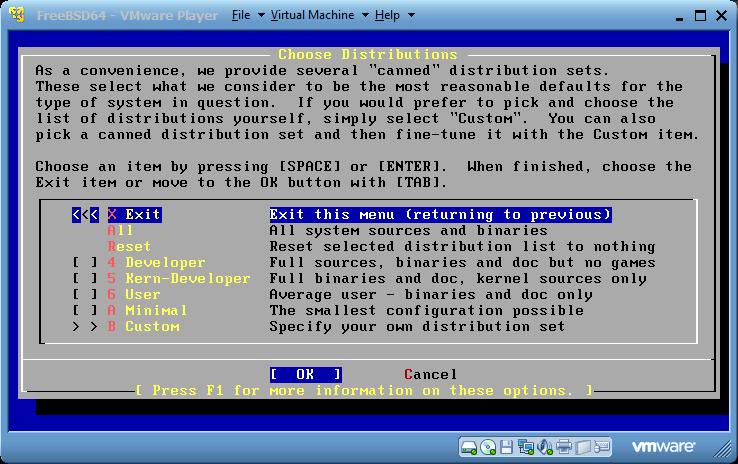738x464 pixels.
Task: Click the printer device icon
Action: (x=564, y=447)
